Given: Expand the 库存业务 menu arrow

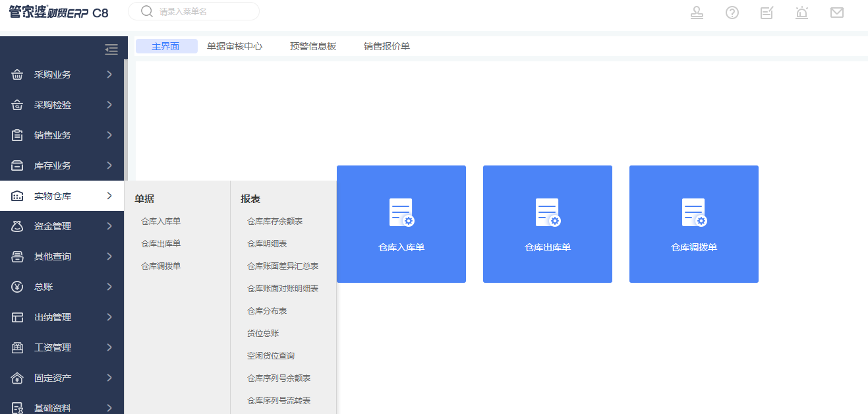Looking at the screenshot, I should 109,165.
